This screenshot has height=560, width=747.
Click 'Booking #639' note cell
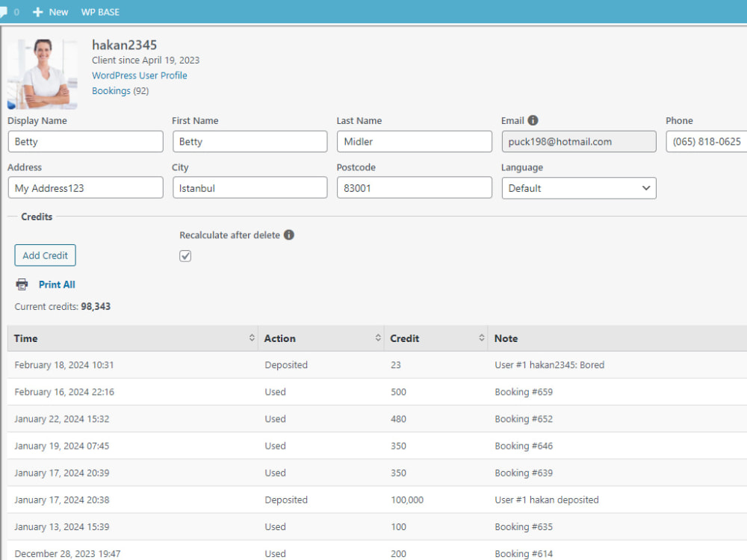pyautogui.click(x=524, y=473)
